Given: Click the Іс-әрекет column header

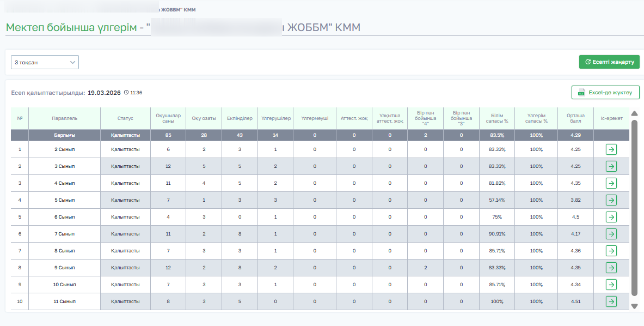Looking at the screenshot, I should tap(611, 118).
